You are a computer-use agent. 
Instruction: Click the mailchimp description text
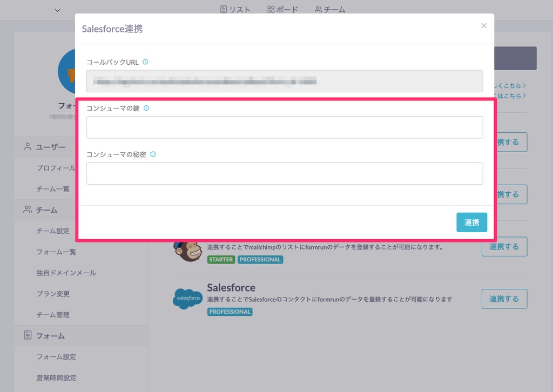(x=325, y=247)
